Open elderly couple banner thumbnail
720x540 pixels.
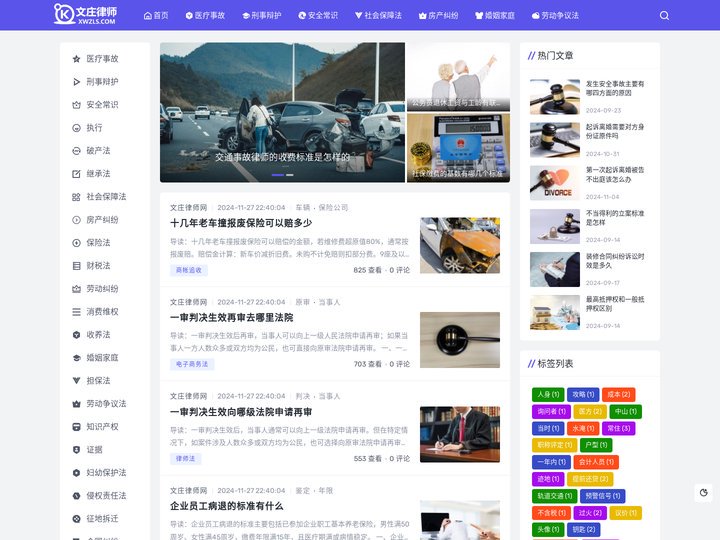458,77
